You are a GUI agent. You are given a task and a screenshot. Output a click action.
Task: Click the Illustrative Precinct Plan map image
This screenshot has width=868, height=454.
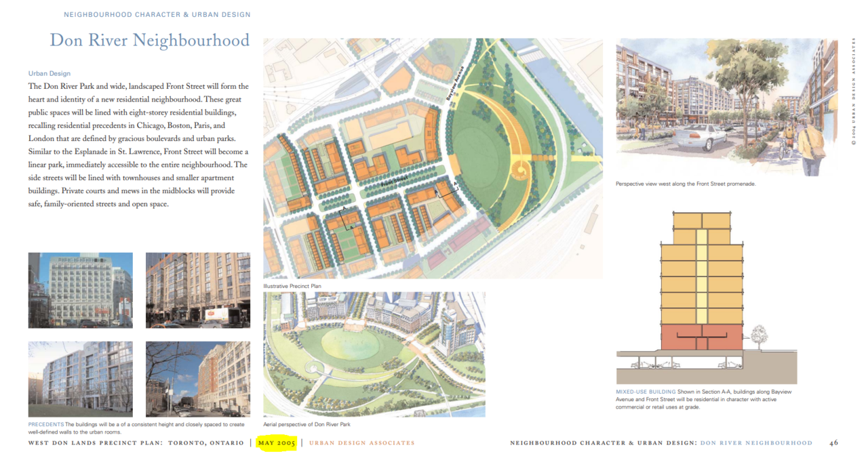click(x=433, y=159)
